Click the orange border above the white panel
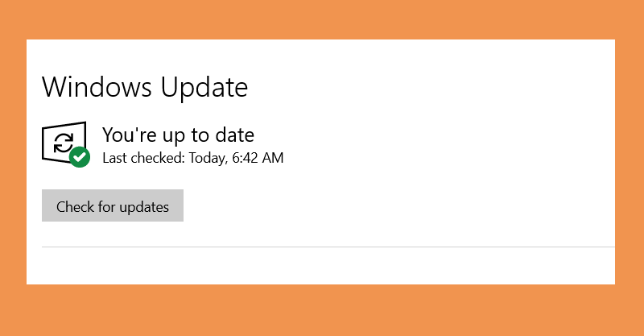The height and width of the screenshot is (336, 644). (x=322, y=19)
